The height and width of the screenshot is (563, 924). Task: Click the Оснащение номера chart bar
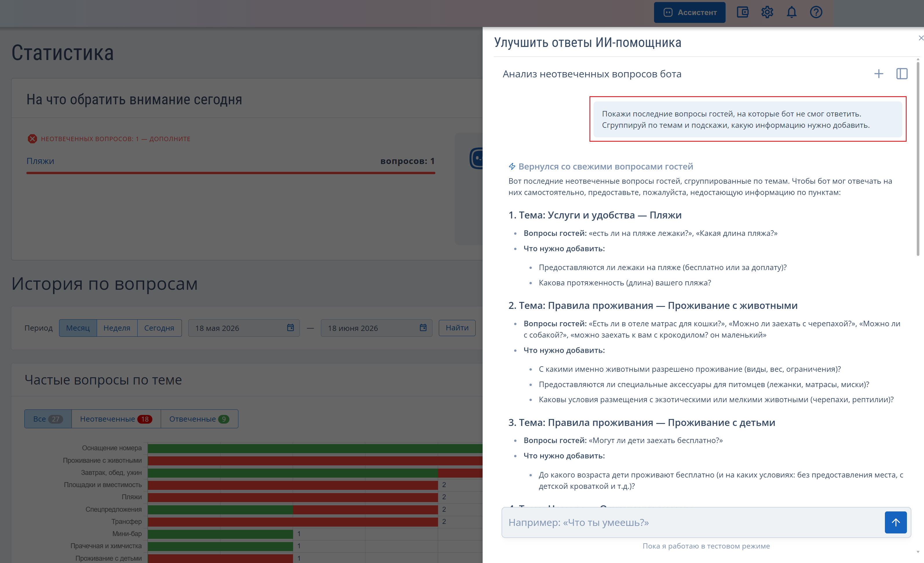tap(315, 448)
